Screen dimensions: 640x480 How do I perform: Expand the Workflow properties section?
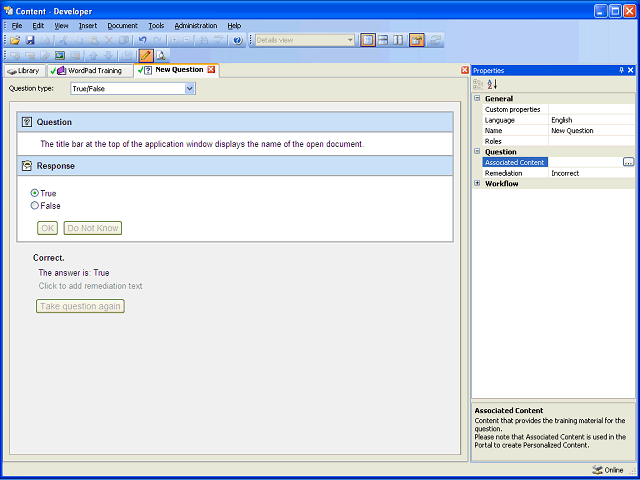(477, 183)
